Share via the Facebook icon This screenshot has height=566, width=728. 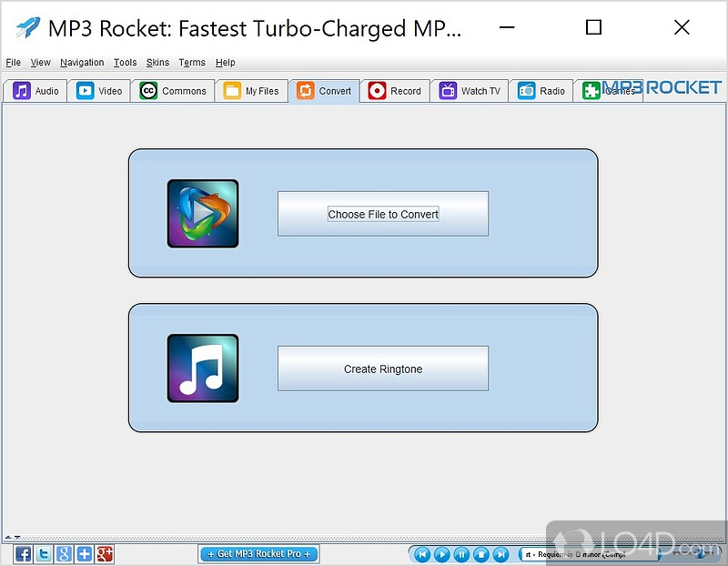(23, 554)
